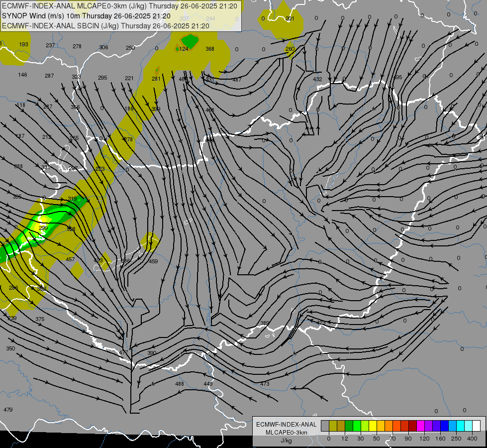
Task: Click the map value 459
Action: pyautogui.click(x=153, y=261)
